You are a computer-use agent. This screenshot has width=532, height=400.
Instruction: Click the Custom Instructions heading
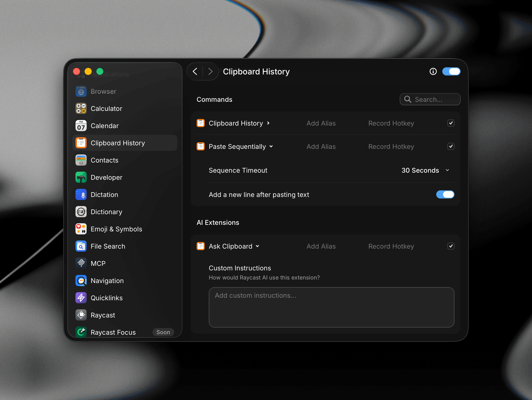(240, 268)
